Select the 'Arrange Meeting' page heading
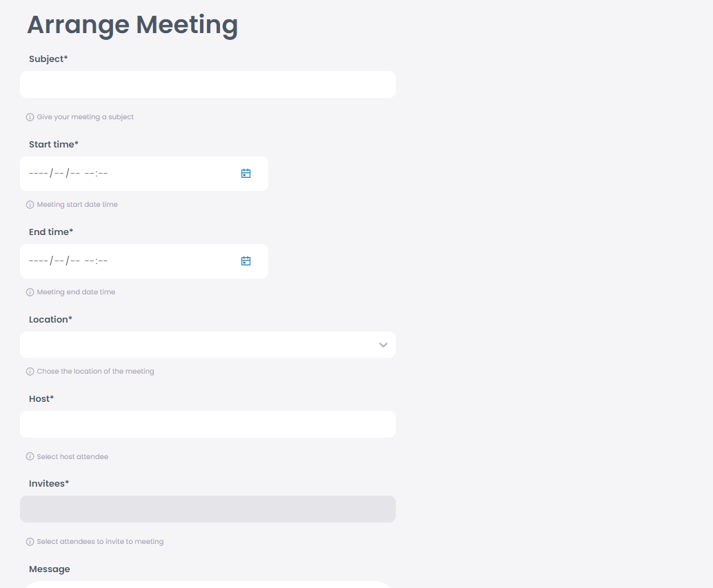This screenshot has width=713, height=588. 132,24
